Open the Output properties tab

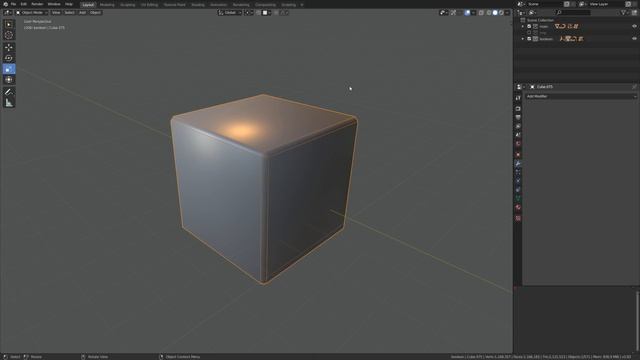tap(518, 118)
